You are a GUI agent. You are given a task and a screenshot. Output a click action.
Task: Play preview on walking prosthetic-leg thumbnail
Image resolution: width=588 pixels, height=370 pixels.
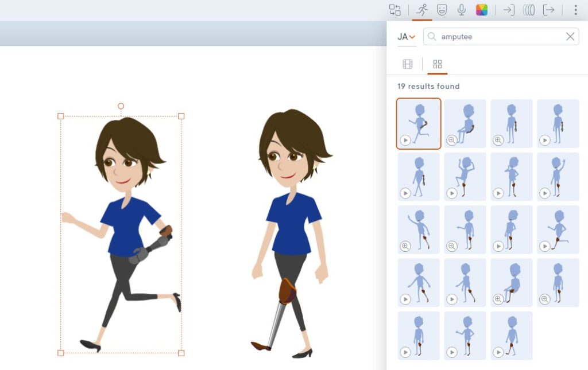pyautogui.click(x=498, y=352)
